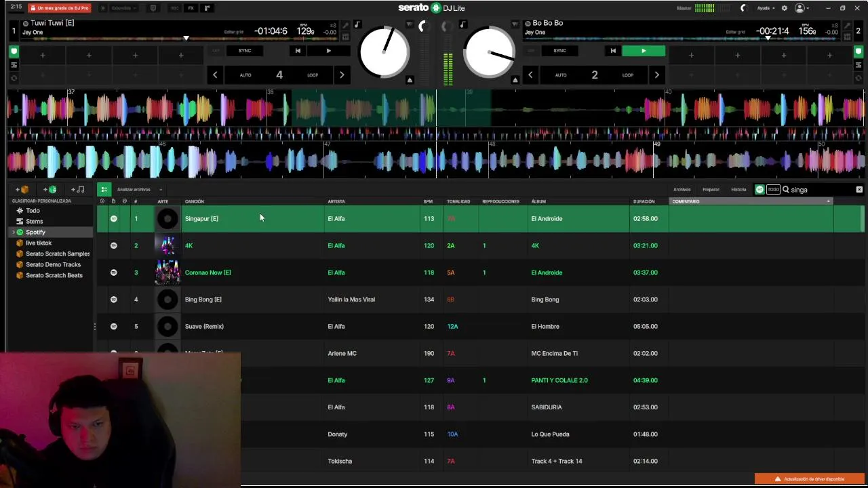Open the Ayuda help menu

tap(766, 8)
